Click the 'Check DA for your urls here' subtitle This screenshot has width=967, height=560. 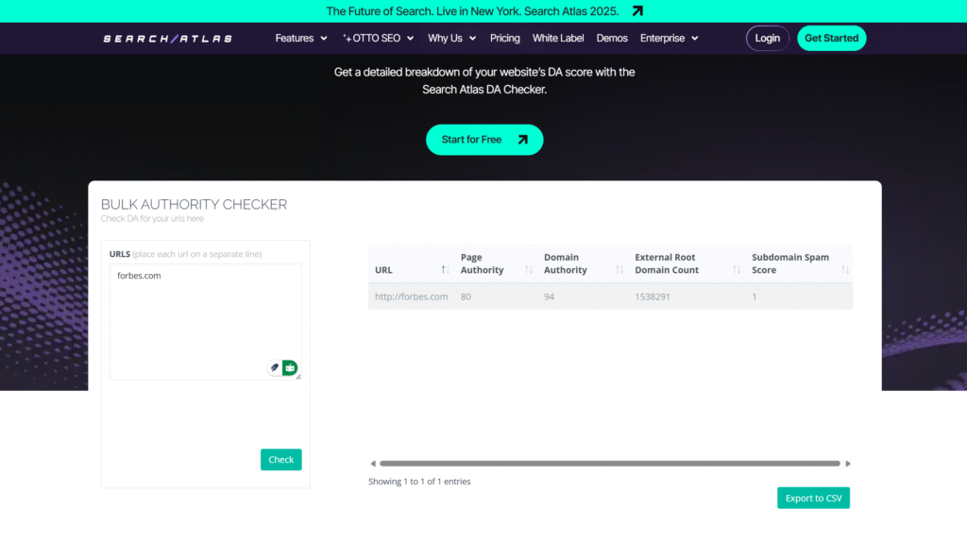tap(152, 218)
